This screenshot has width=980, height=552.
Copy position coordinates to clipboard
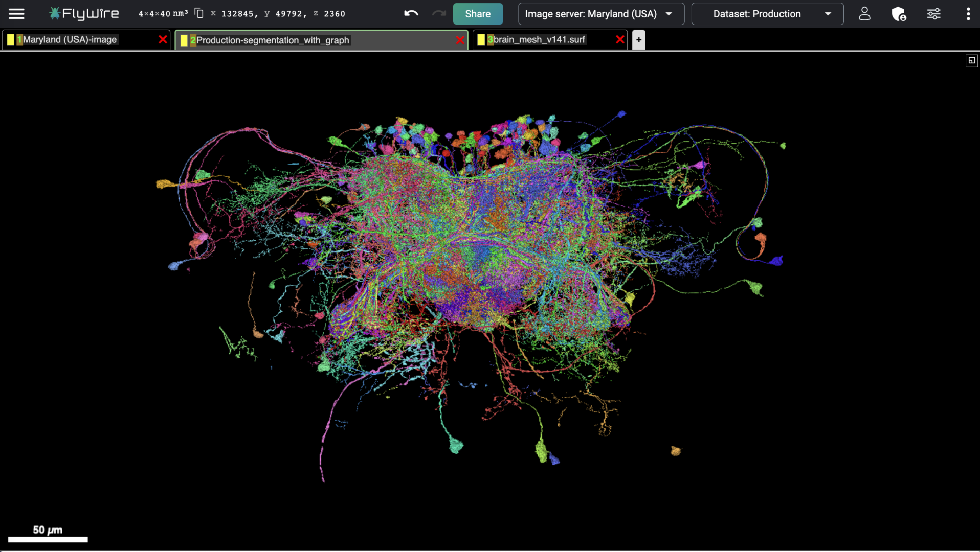click(x=199, y=13)
